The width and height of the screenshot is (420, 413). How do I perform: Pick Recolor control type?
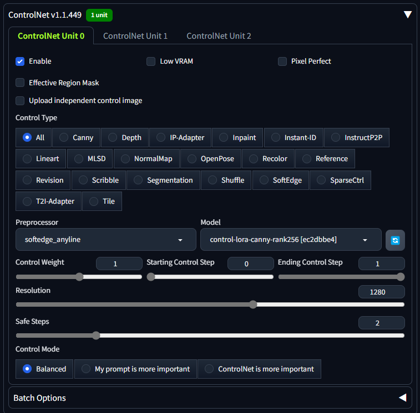(268, 159)
